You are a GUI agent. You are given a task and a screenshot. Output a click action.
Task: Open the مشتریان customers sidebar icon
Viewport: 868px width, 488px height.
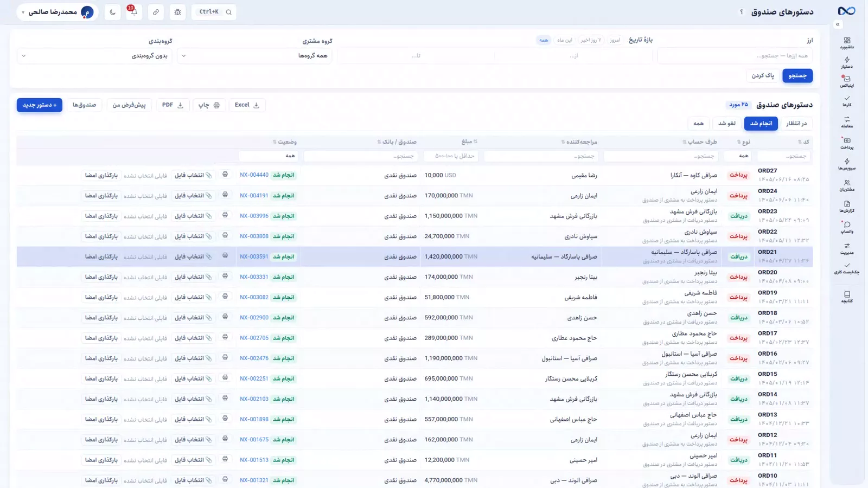pos(847,185)
